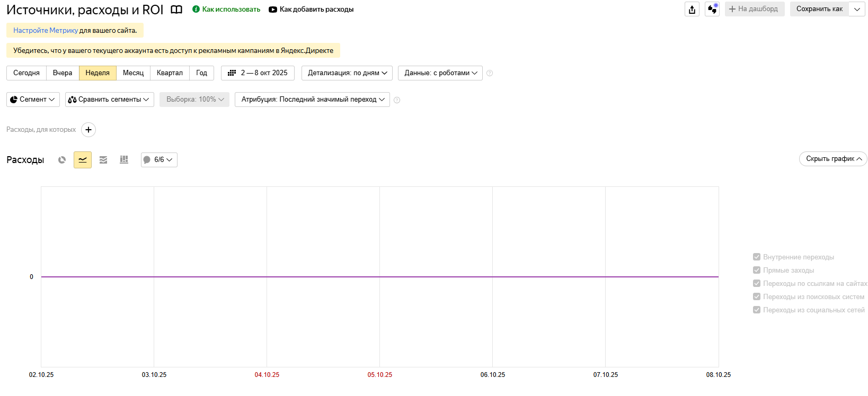This screenshot has height=396, width=868.
Task: Expand the arrow next to Сохранить как
Action: [x=857, y=9]
